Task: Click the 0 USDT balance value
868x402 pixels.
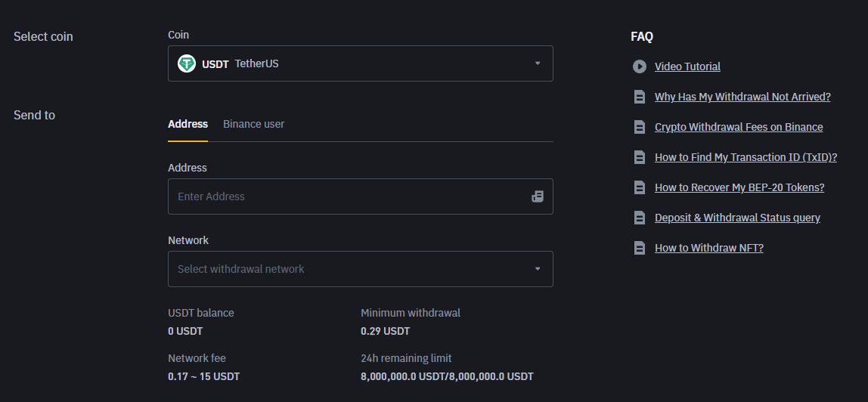Action: point(185,331)
